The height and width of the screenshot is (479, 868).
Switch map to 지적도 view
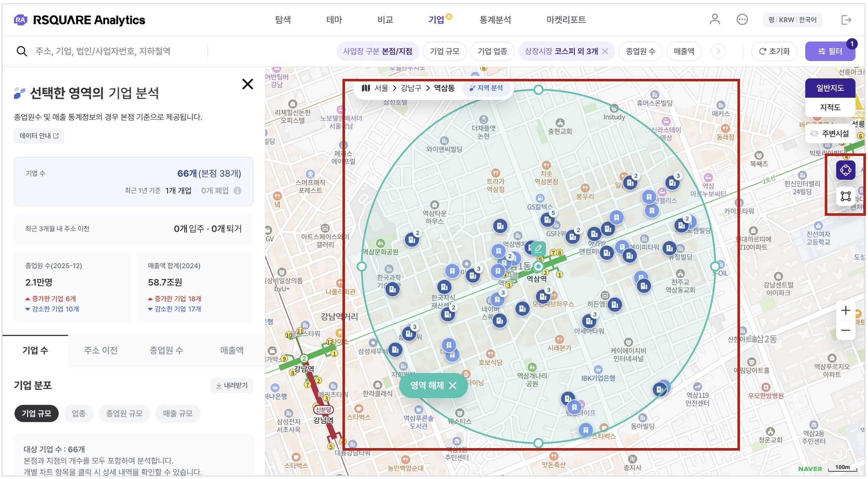click(830, 107)
